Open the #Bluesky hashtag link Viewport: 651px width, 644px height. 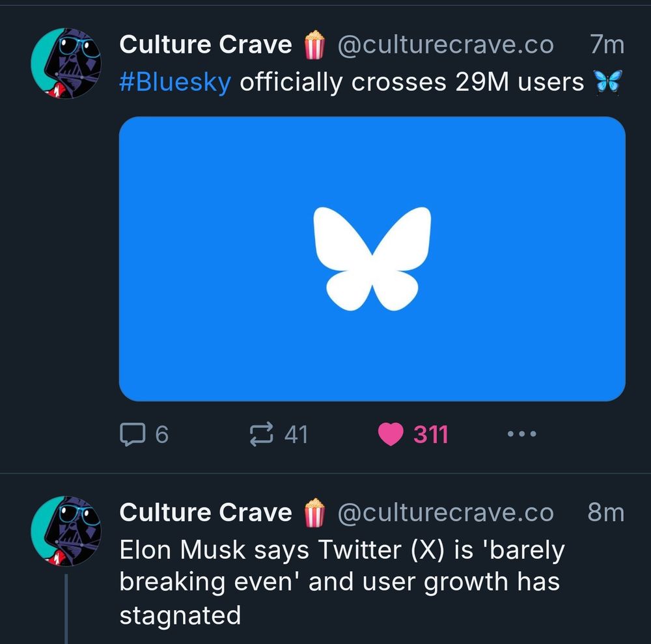(x=175, y=83)
